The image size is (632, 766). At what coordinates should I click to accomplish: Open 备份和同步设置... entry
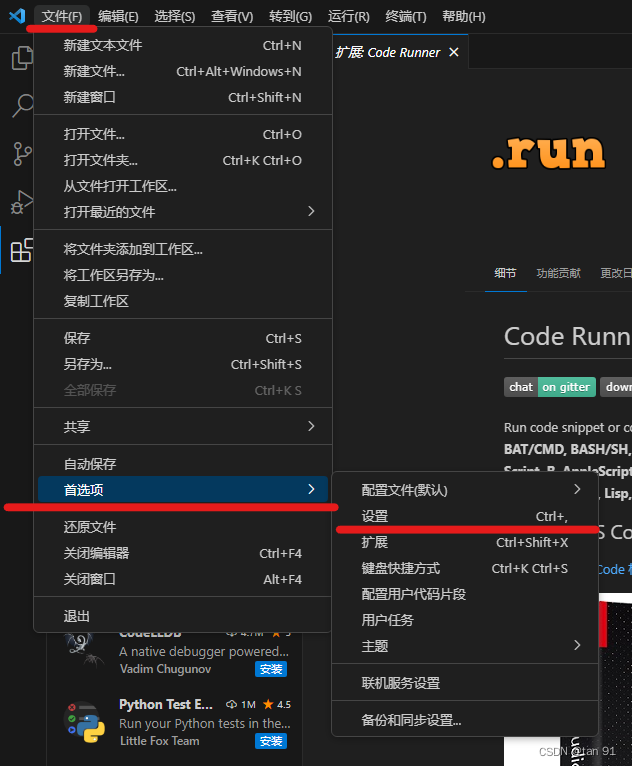click(465, 720)
